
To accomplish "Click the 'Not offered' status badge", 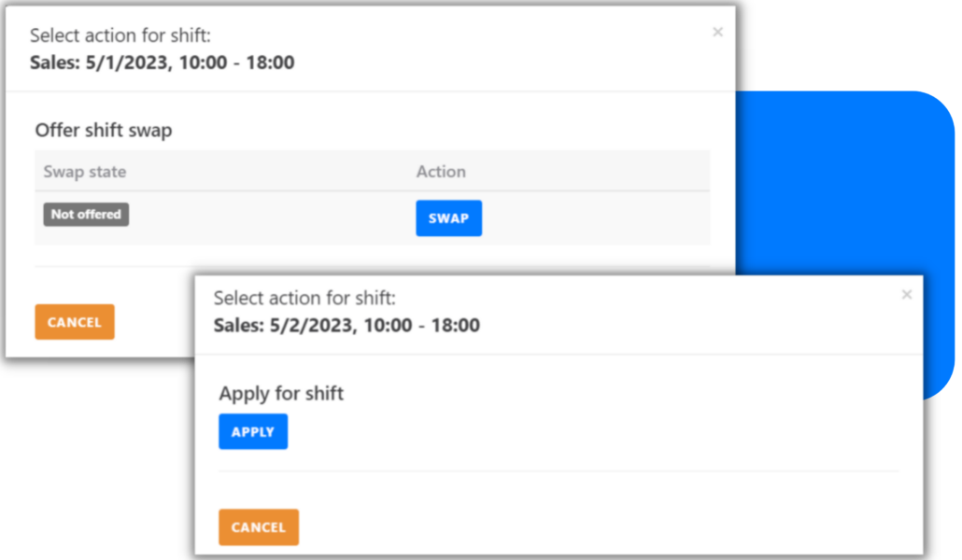I will click(86, 215).
